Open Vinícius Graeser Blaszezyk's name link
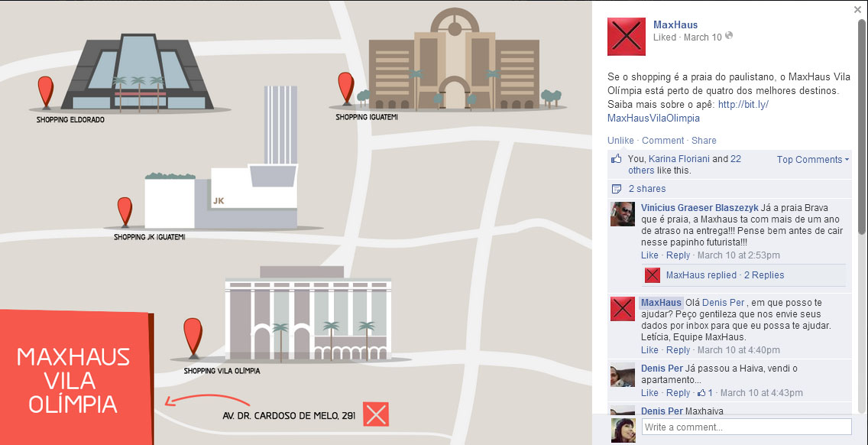Viewport: 868px width, 445px height. tap(700, 208)
